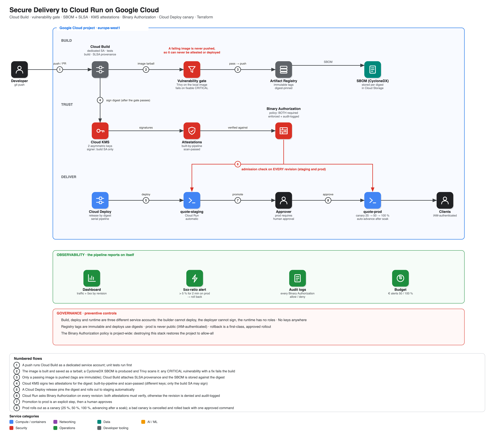Select the quote-staging Cloud Run icon
The width and height of the screenshot is (495, 448).
click(x=192, y=200)
